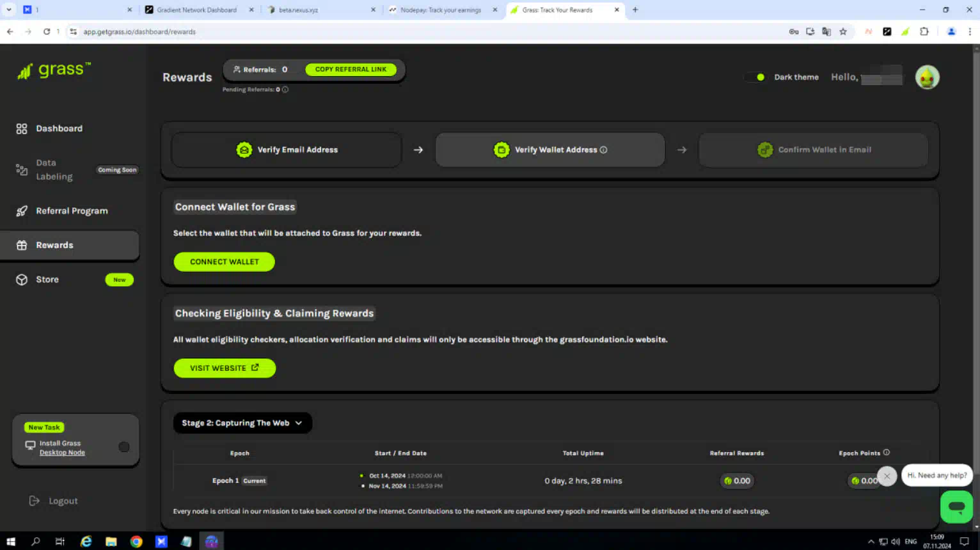
Task: Open File Explorer from the taskbar
Action: [x=111, y=541]
